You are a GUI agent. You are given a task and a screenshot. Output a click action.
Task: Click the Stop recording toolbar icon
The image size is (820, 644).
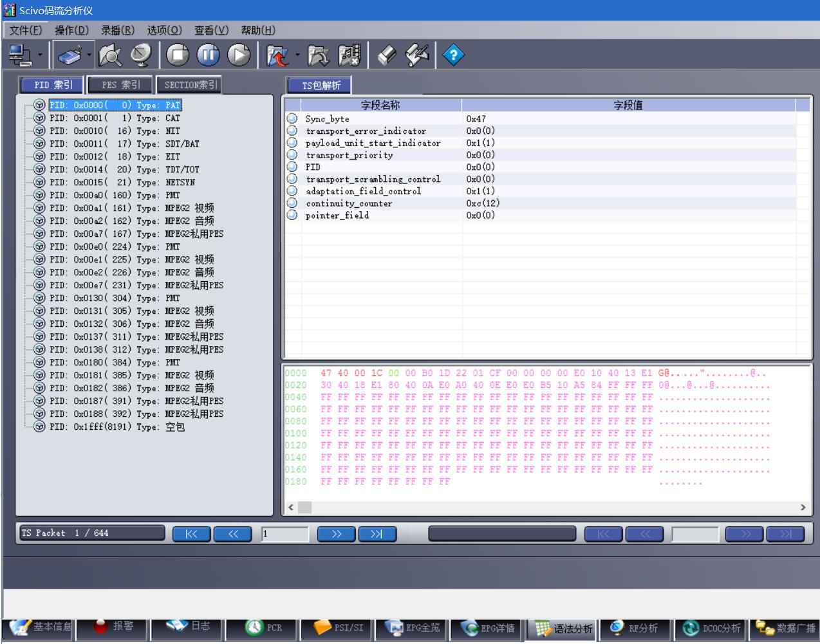pyautogui.click(x=178, y=55)
